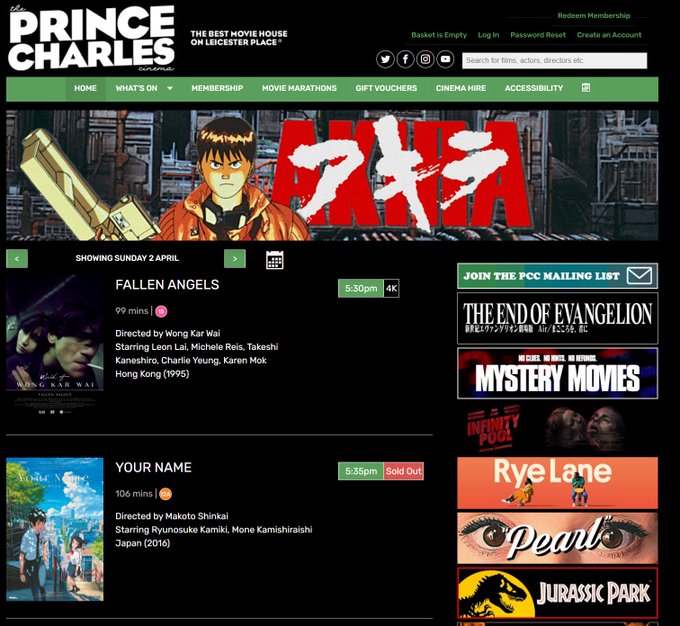Click 'Directed by Makoto Shinkai' text
Screen dimensions: 680x626
[x=171, y=516]
